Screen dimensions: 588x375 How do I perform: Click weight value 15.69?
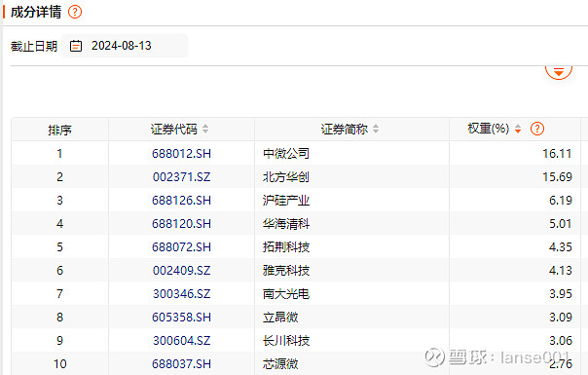[x=557, y=177]
